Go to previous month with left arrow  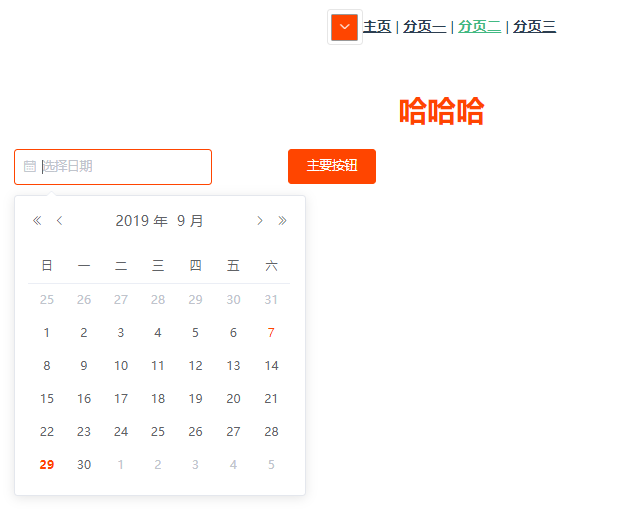(60, 220)
